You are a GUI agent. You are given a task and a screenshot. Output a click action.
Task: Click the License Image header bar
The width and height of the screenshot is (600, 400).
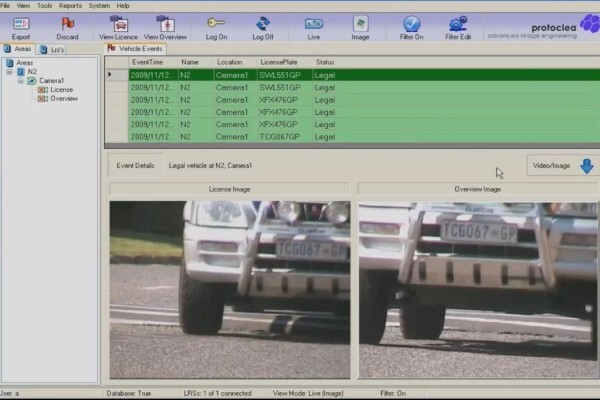tap(230, 189)
